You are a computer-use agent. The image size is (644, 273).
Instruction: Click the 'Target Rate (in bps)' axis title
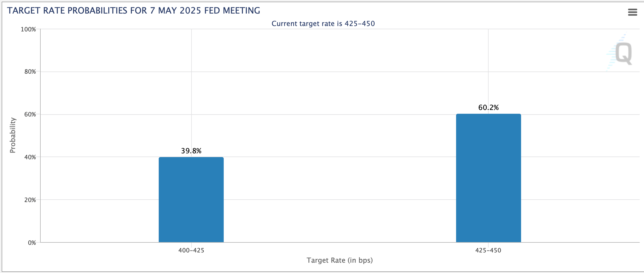pyautogui.click(x=340, y=261)
